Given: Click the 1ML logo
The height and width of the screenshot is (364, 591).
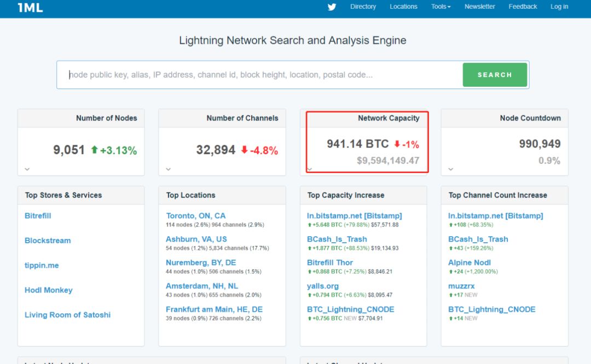Looking at the screenshot, I should 30,7.
